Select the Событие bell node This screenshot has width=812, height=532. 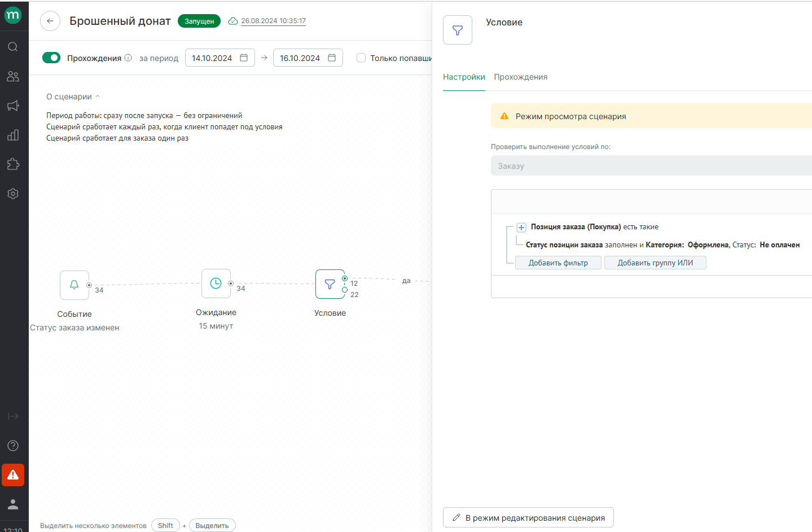coord(74,285)
